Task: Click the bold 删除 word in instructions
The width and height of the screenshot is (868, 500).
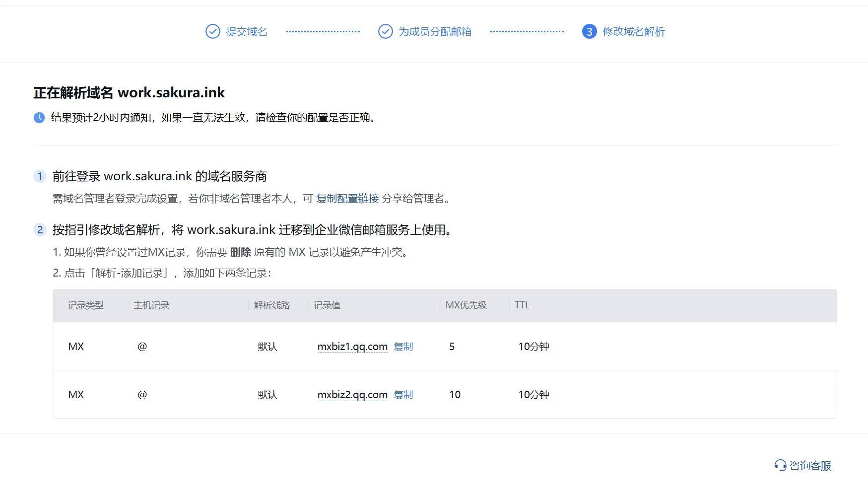Action: coord(241,252)
